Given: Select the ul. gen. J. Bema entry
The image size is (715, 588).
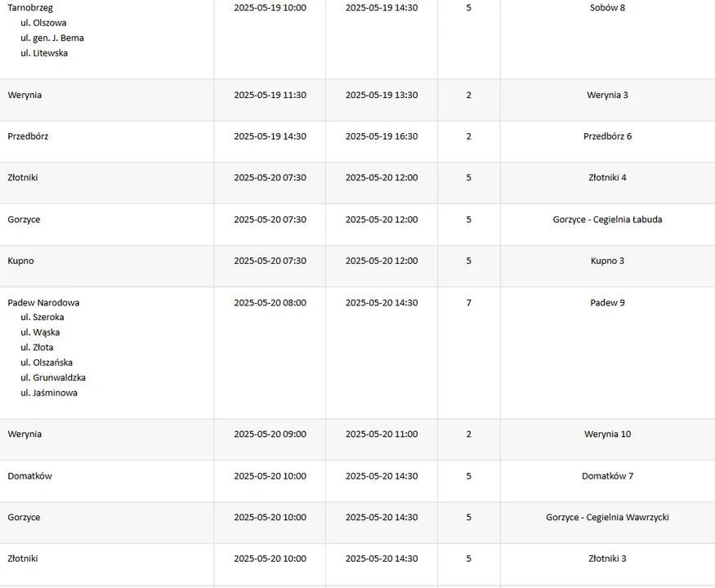Looking at the screenshot, I should tap(52, 38).
